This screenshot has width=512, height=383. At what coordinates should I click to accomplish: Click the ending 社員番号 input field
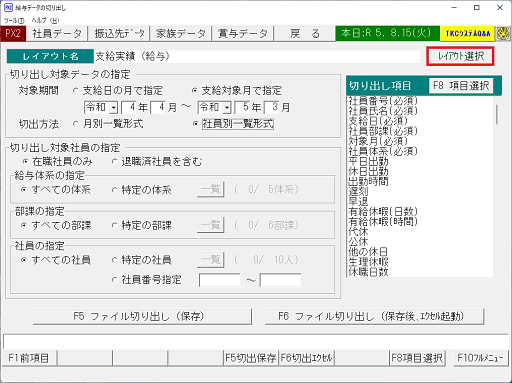tap(280, 280)
